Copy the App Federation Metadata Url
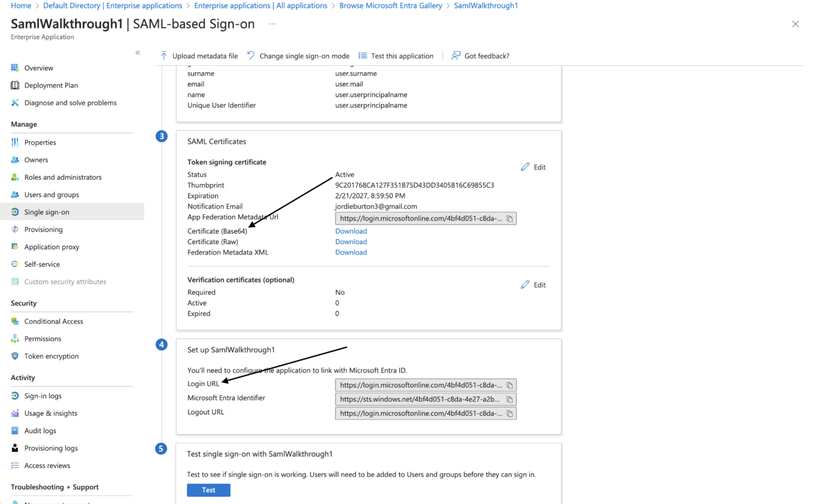This screenshot has height=504, width=813. [x=509, y=219]
